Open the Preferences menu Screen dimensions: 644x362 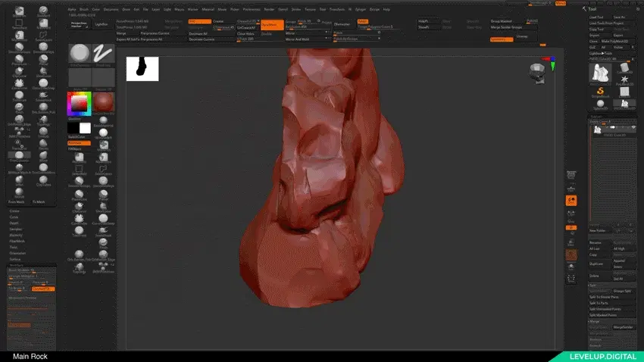[252, 9]
